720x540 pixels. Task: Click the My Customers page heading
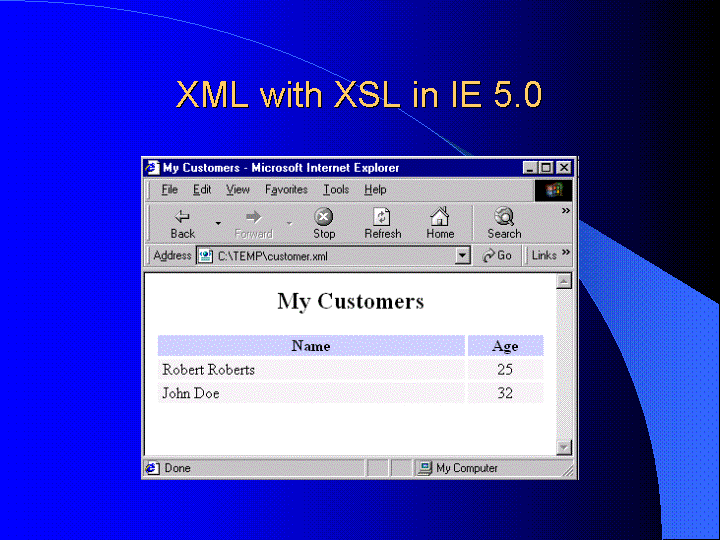[x=351, y=302]
